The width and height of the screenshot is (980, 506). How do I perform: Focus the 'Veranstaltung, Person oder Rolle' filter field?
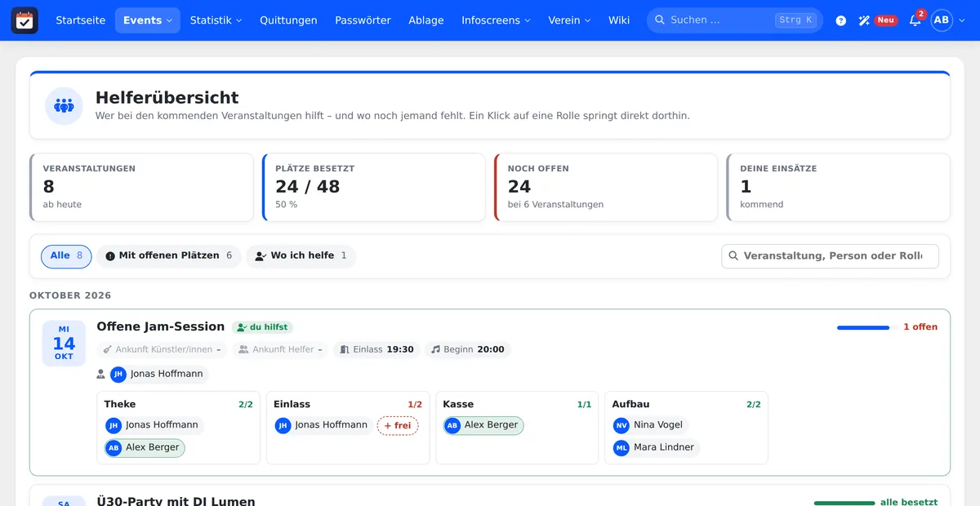[830, 256]
